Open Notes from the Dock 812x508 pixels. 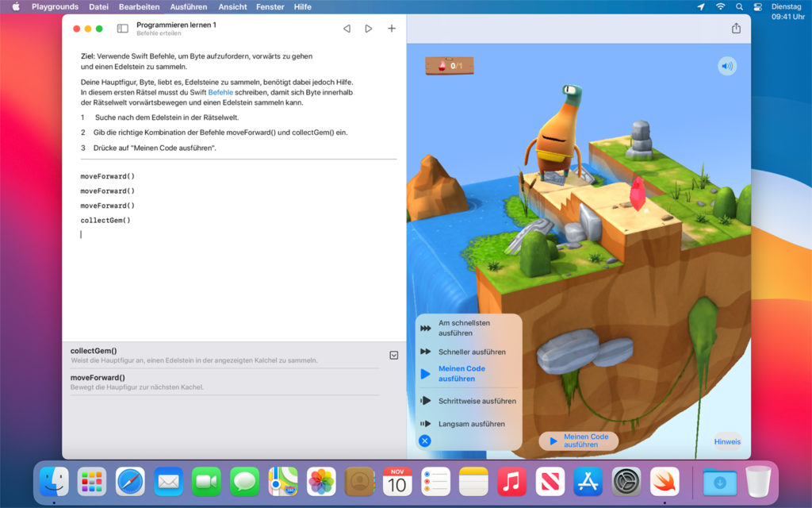click(x=474, y=482)
